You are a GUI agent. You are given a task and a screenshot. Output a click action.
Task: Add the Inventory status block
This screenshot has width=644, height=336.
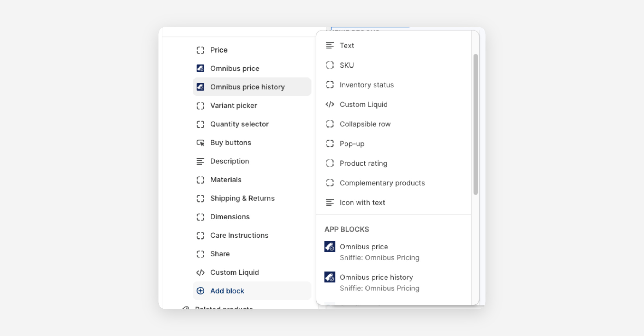pos(367,85)
